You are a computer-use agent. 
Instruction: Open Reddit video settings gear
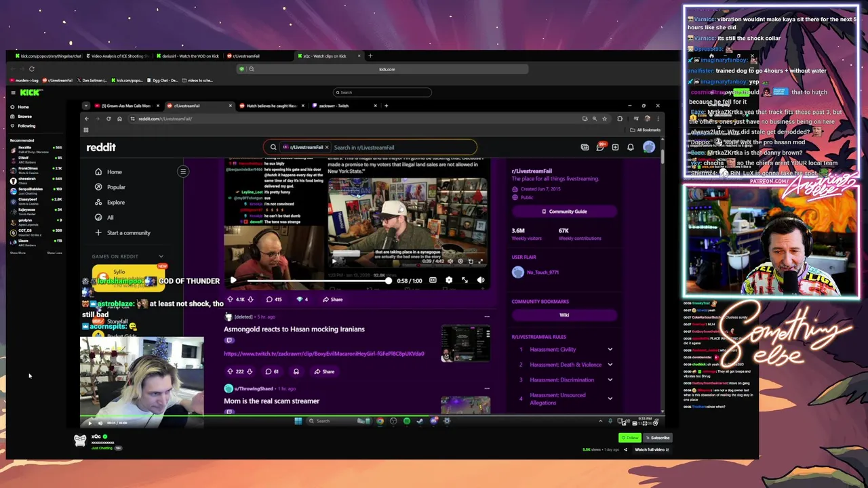pyautogui.click(x=448, y=280)
